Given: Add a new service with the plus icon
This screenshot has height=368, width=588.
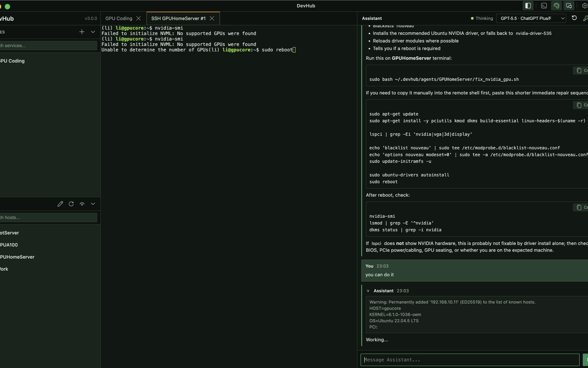Looking at the screenshot, I should 82,32.
